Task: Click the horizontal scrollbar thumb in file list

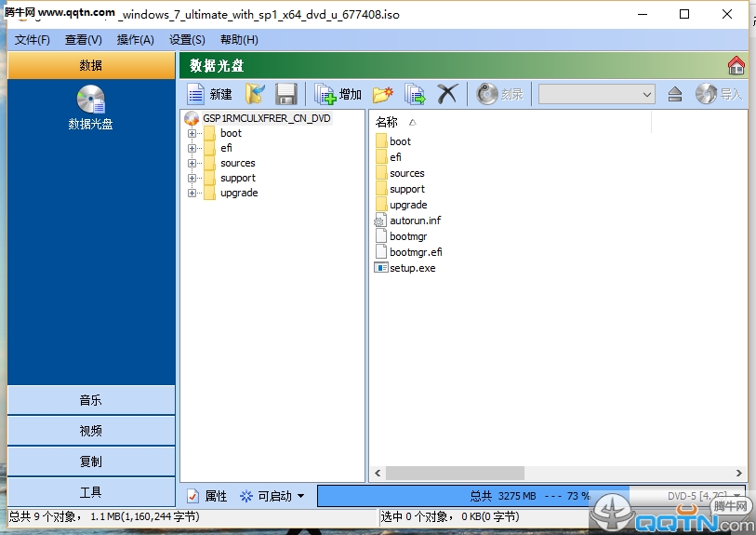Action: coord(455,473)
